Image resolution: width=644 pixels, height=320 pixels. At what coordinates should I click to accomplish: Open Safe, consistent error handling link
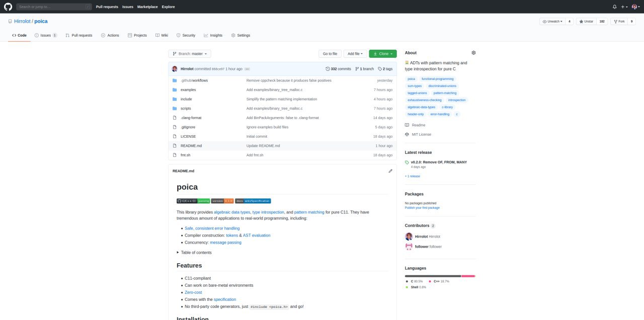[212, 229]
